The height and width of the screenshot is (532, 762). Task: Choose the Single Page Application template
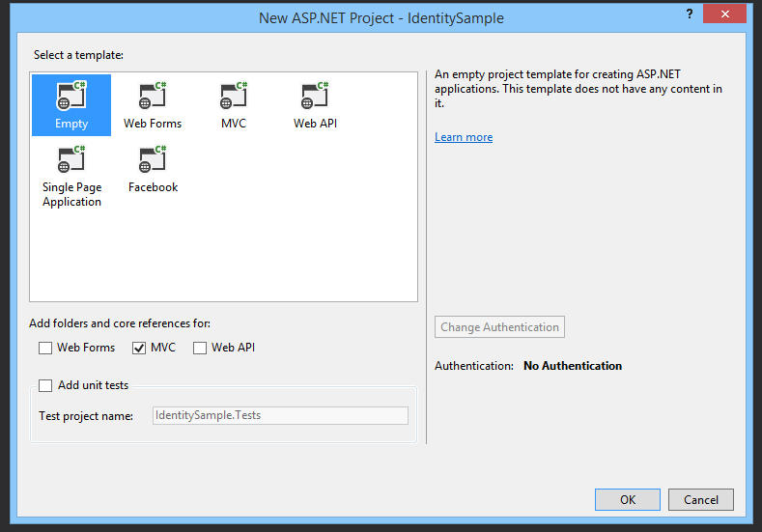[71, 161]
